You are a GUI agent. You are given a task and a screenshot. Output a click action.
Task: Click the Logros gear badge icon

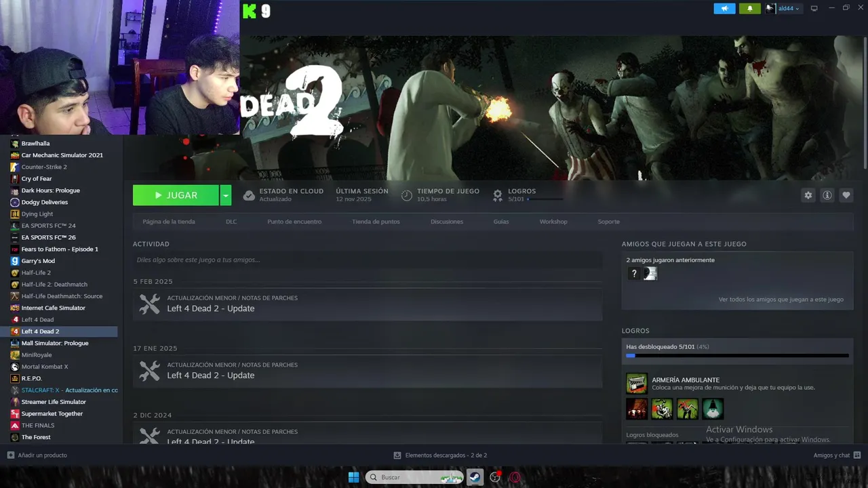(x=498, y=195)
